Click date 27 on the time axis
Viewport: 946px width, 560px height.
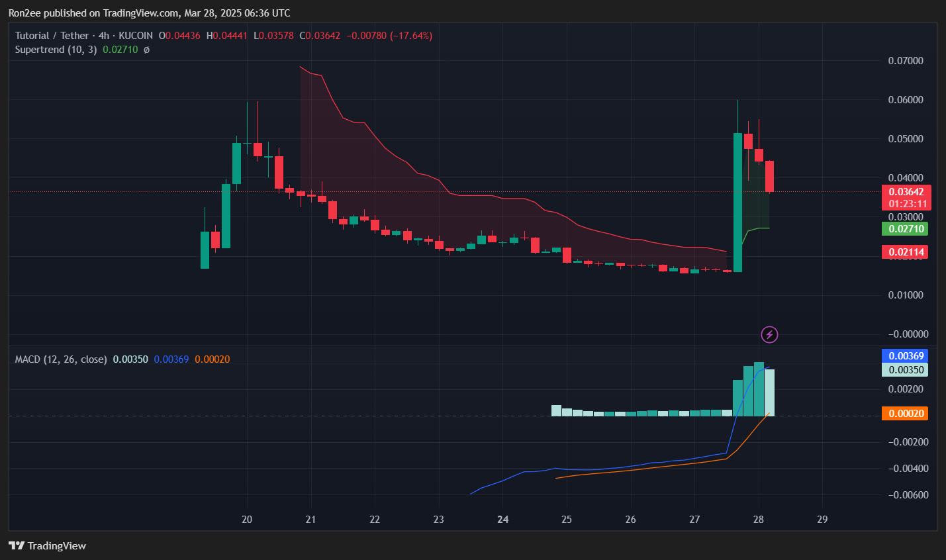pyautogui.click(x=694, y=520)
